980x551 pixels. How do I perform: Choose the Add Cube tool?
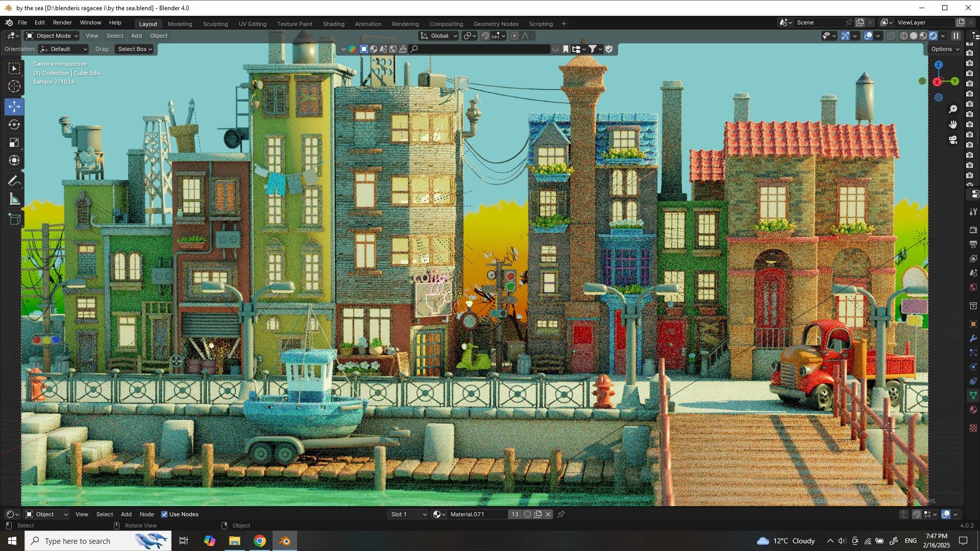(14, 219)
